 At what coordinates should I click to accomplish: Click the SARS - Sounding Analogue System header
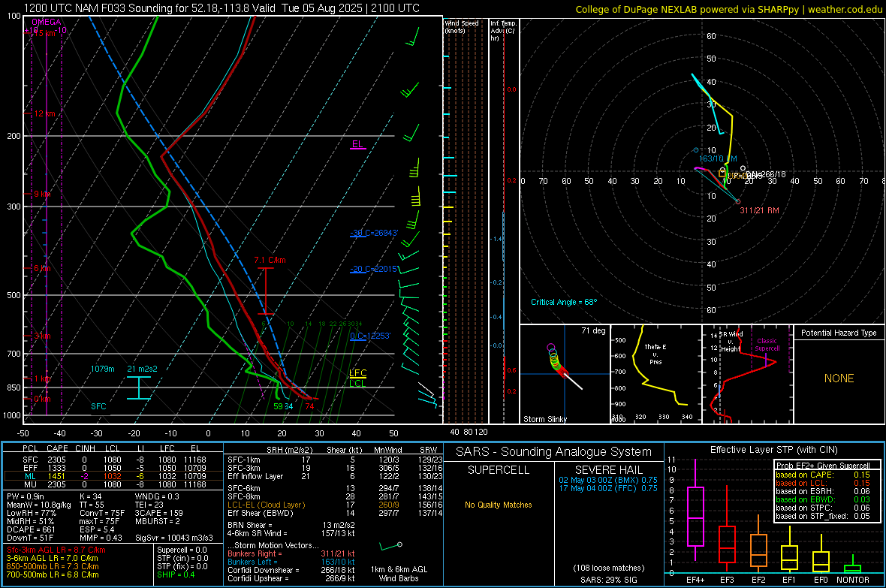(x=554, y=452)
